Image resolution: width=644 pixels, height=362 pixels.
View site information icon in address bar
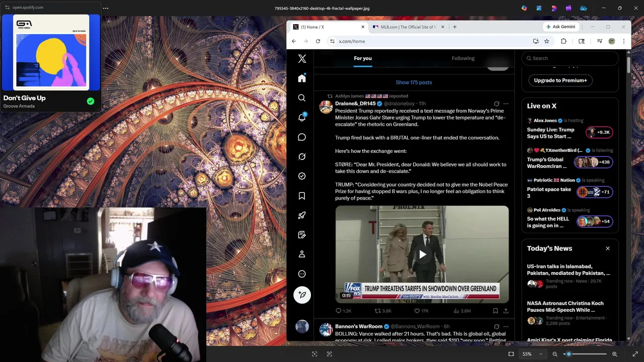(x=332, y=41)
